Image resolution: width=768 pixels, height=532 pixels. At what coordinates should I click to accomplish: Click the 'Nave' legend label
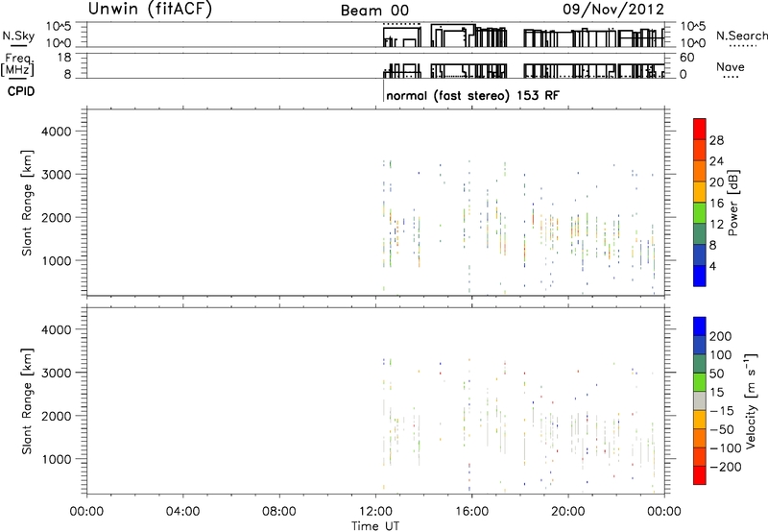click(730, 67)
